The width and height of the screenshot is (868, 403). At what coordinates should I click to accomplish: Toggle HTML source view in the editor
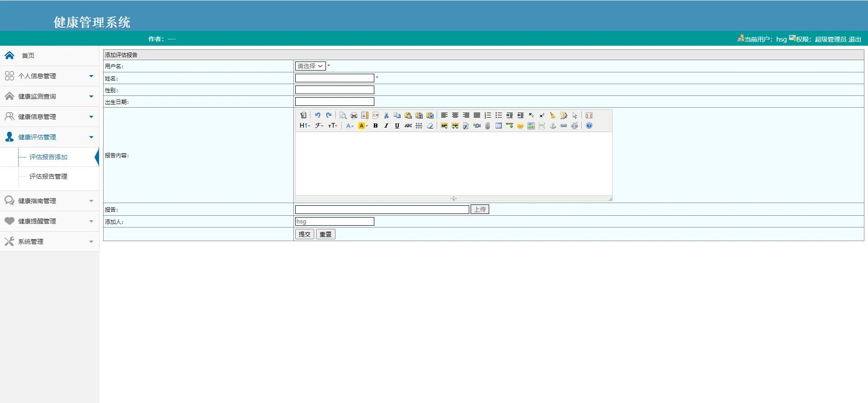coord(303,115)
